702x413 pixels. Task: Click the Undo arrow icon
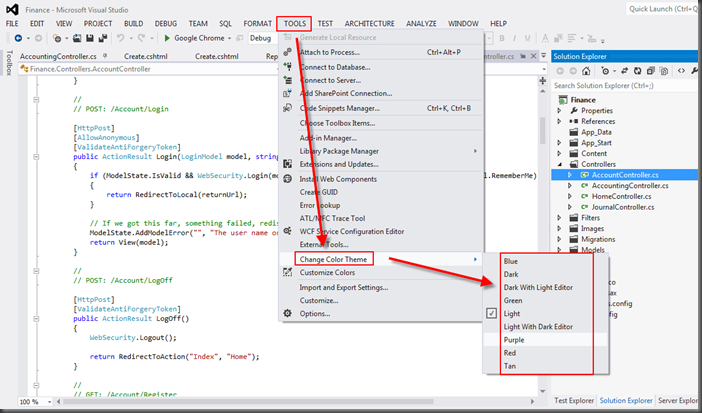coord(120,39)
